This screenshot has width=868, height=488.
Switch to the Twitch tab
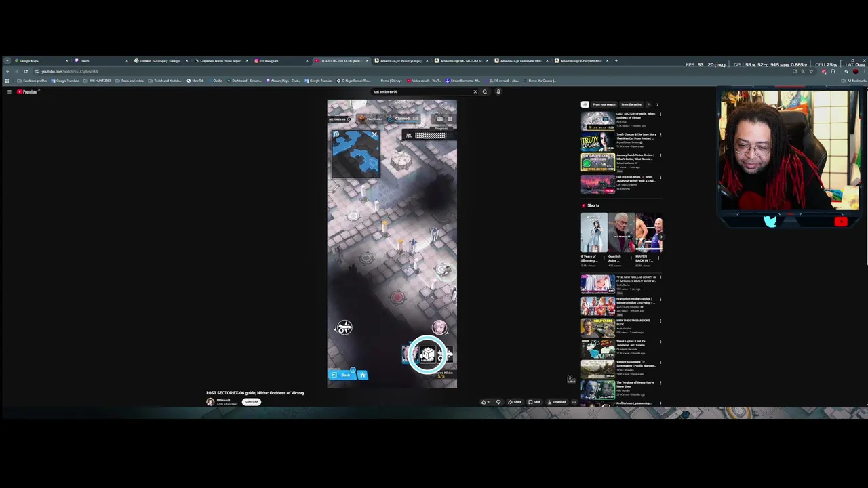tap(100, 60)
